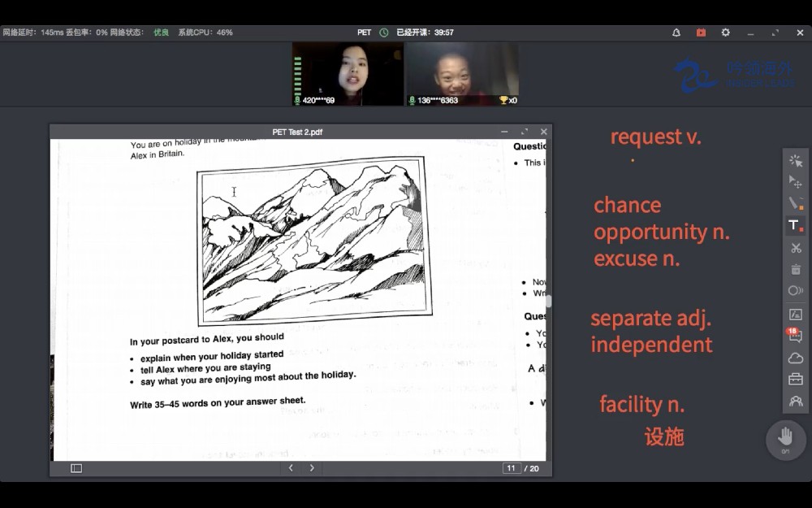The image size is (812, 508).
Task: Toggle the PDF thumbnail sidebar panel
Action: 76,468
